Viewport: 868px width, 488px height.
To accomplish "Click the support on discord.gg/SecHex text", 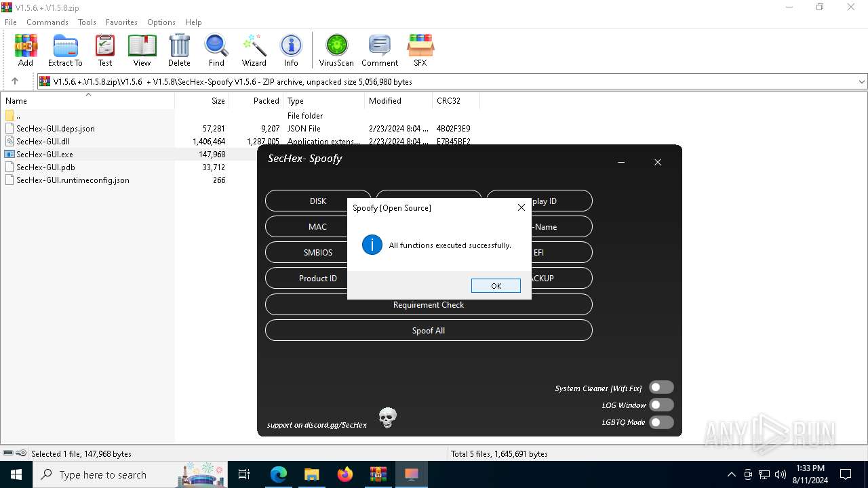I will pyautogui.click(x=317, y=425).
